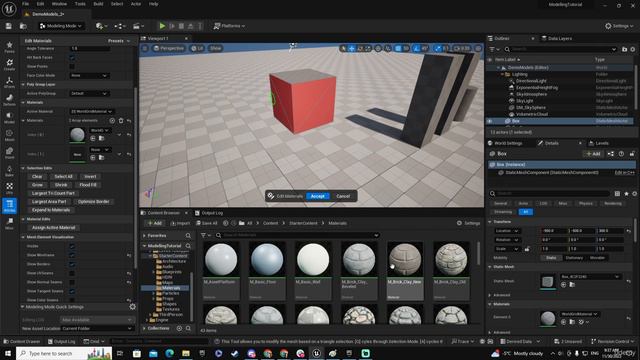Open the Create modeling tool category
Image resolution: width=640 pixels, height=360 pixels.
click(9, 64)
